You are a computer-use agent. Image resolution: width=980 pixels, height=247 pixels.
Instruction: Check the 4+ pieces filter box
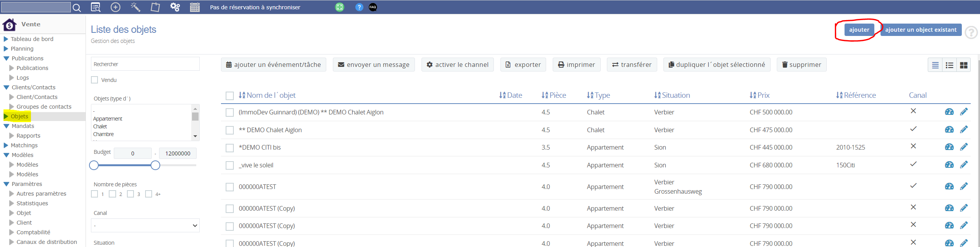pos(149,194)
